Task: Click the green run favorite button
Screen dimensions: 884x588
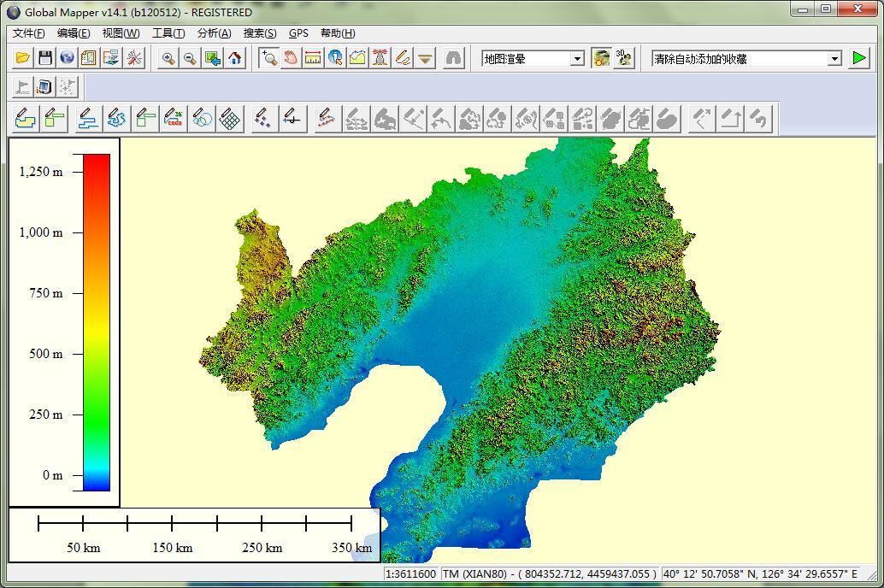Action: click(x=858, y=58)
